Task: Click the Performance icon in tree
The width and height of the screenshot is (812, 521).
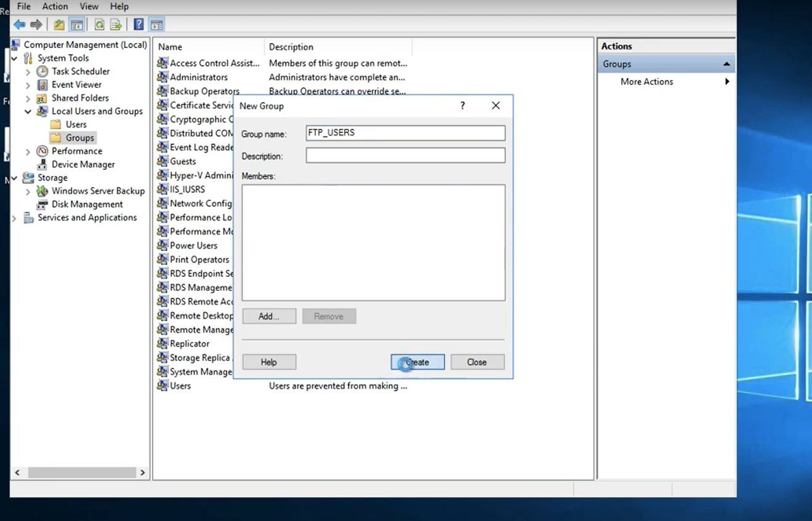Action: click(42, 151)
